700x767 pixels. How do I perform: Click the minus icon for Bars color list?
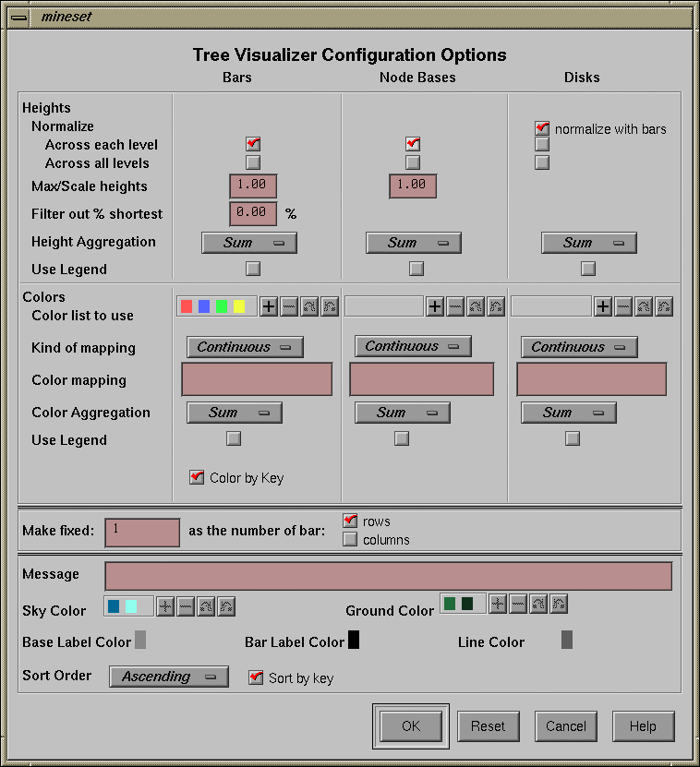289,307
